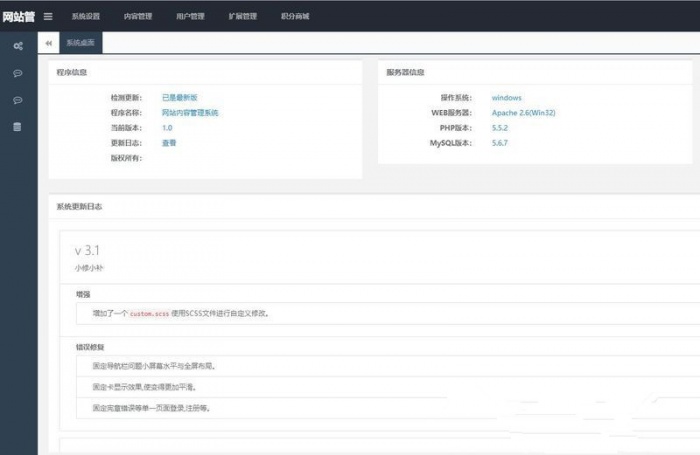Click 查看 to view the update log
This screenshot has width=700, height=455.
[169, 143]
